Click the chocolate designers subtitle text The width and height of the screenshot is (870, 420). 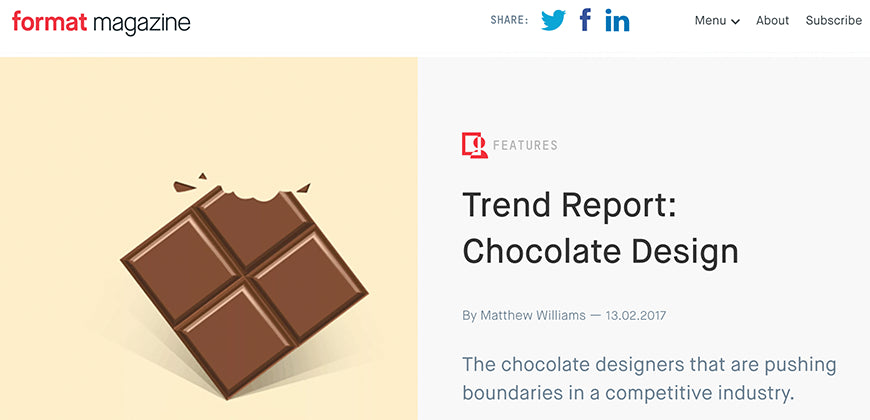[x=649, y=379]
